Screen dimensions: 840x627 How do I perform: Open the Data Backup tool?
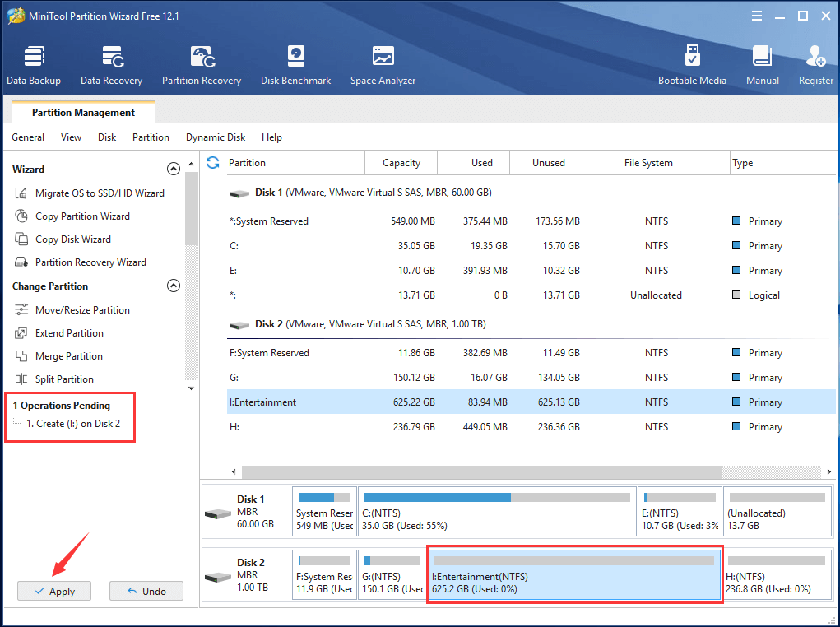34,65
